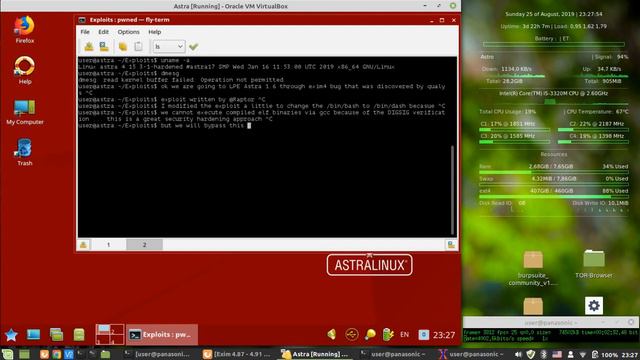Open the Options menu in fly-term
Screen dimensions: 640x360
pyautogui.click(x=128, y=32)
